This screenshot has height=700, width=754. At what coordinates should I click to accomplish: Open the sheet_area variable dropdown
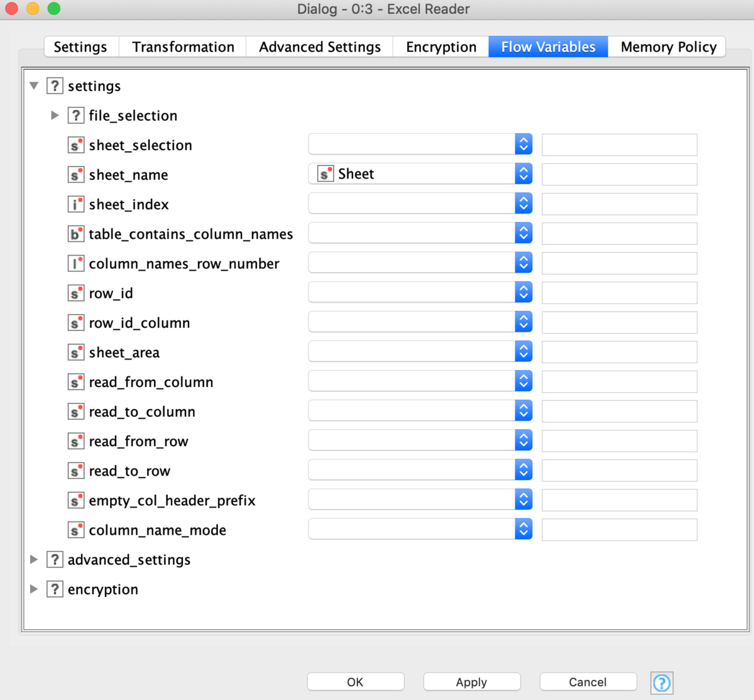point(420,351)
